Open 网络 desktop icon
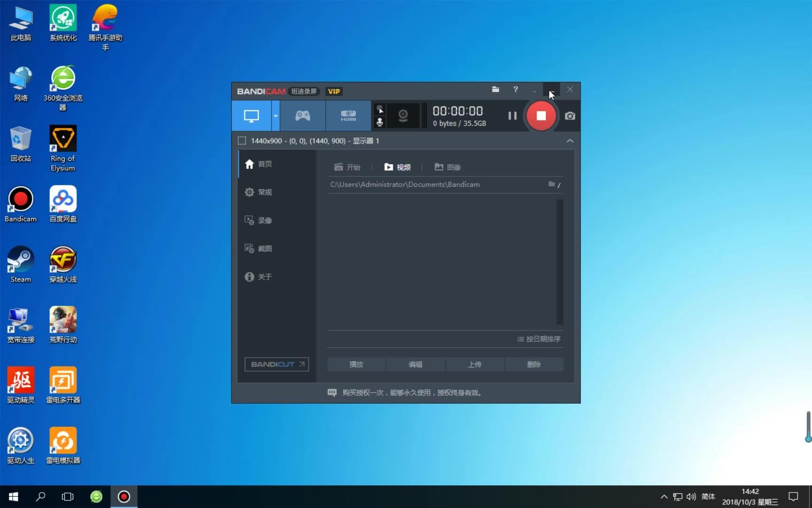This screenshot has width=812, height=508. pos(21,84)
